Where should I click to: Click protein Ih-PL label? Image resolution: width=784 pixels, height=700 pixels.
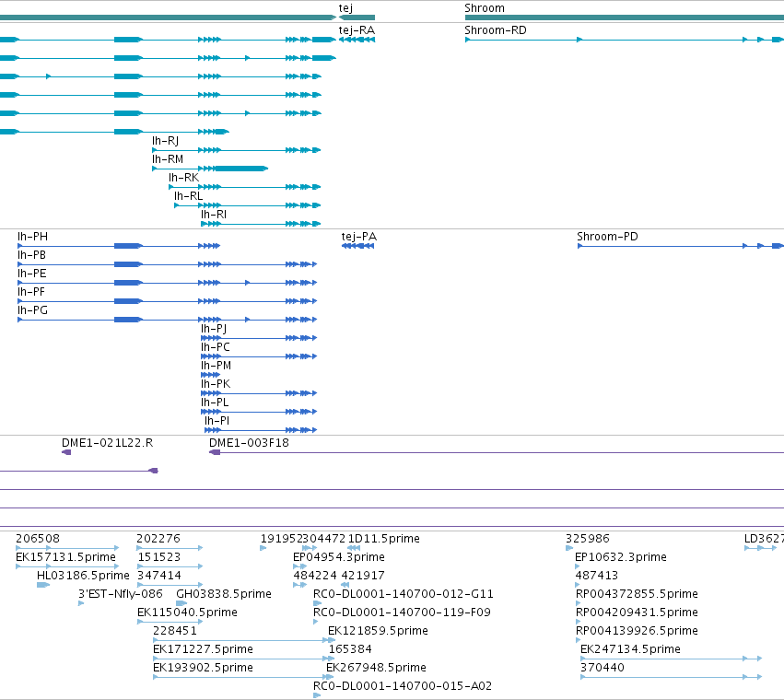(215, 402)
